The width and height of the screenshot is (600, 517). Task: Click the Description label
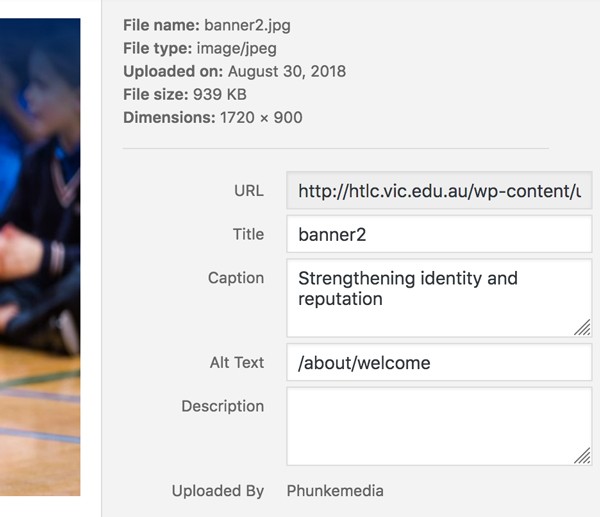223,406
